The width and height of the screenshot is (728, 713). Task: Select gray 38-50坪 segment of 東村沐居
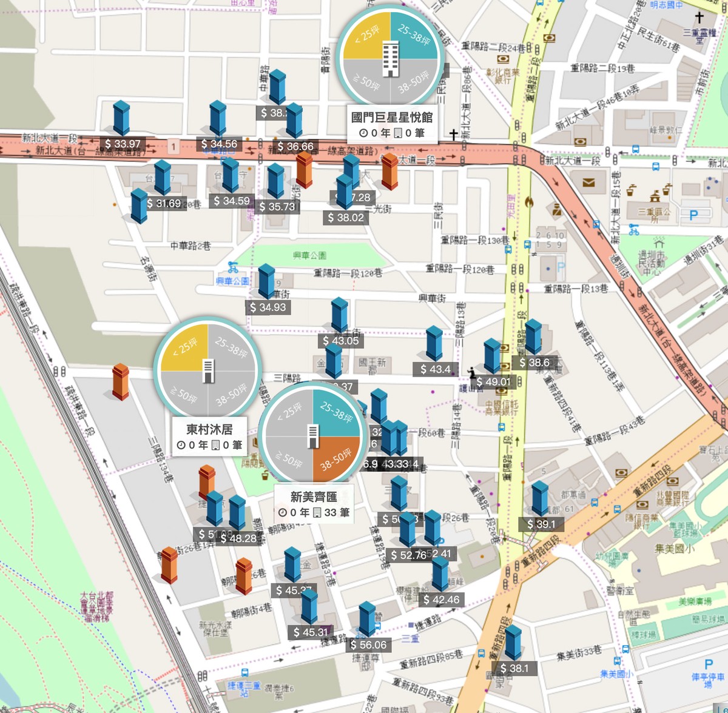pos(232,394)
